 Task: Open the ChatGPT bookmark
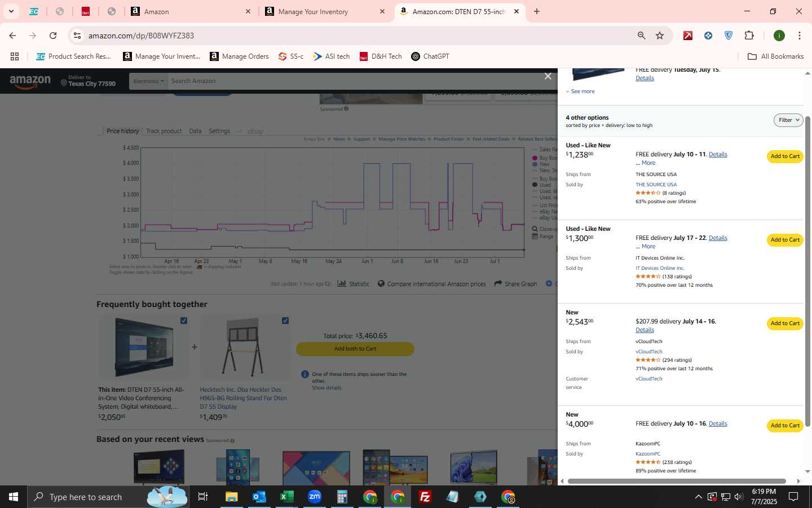point(430,56)
